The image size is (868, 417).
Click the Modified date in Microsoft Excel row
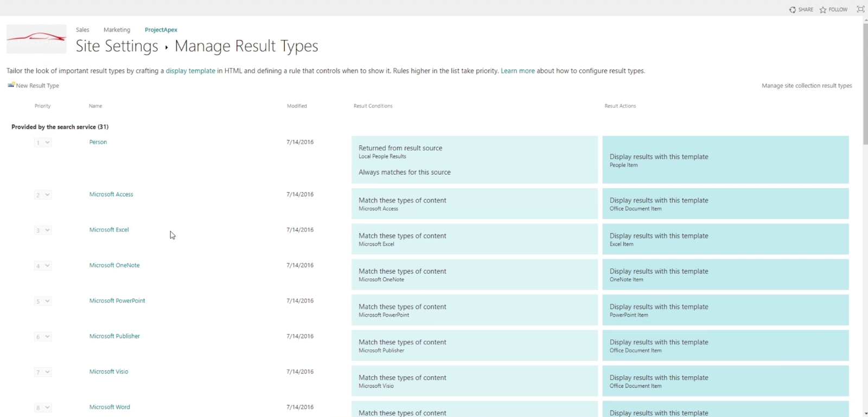tap(300, 230)
